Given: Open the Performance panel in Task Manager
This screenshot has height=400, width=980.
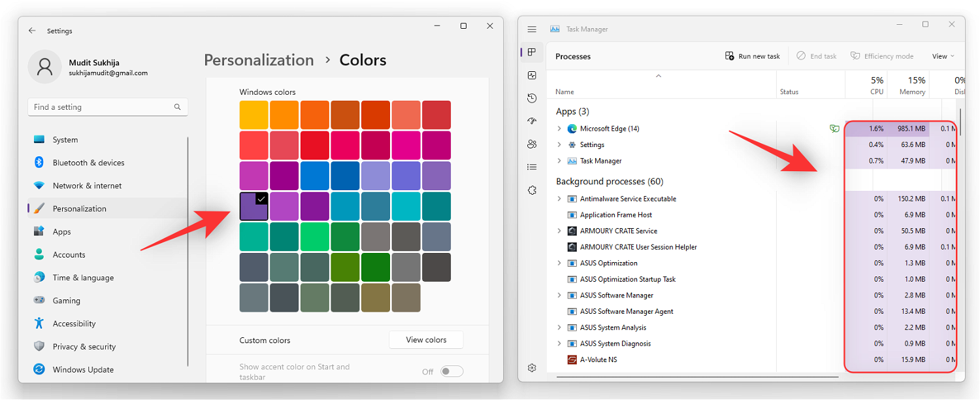Looking at the screenshot, I should click(531, 75).
